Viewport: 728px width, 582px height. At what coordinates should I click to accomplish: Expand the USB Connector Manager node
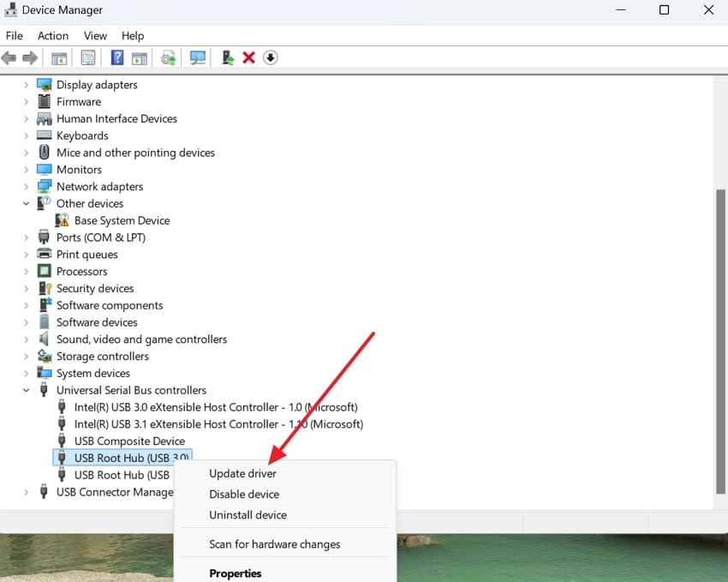[x=26, y=492]
